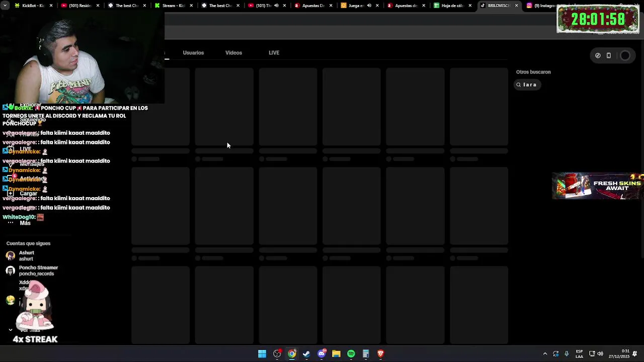
Task: Open the first loading video placeholder
Action: click(x=160, y=107)
